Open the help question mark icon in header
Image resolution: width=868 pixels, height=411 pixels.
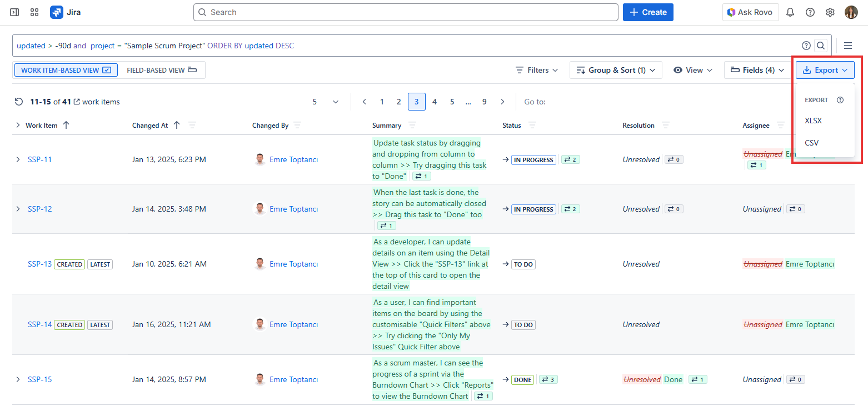click(810, 12)
